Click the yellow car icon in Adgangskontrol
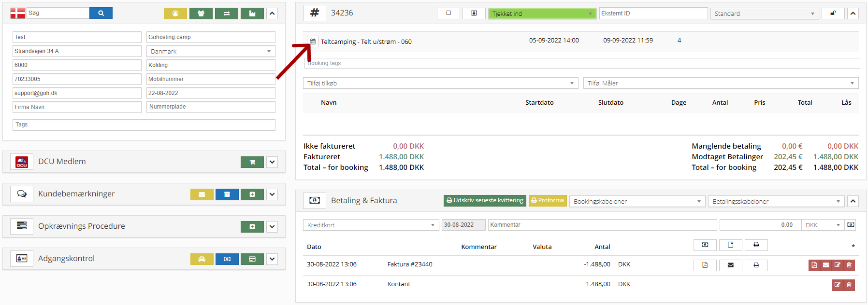Viewport: 868px width, 305px height. (202, 259)
